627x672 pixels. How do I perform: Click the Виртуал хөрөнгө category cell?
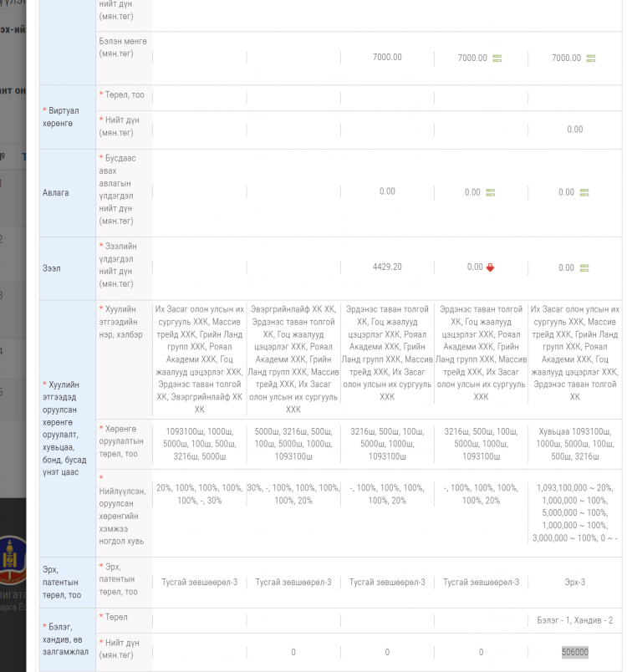tap(67, 116)
